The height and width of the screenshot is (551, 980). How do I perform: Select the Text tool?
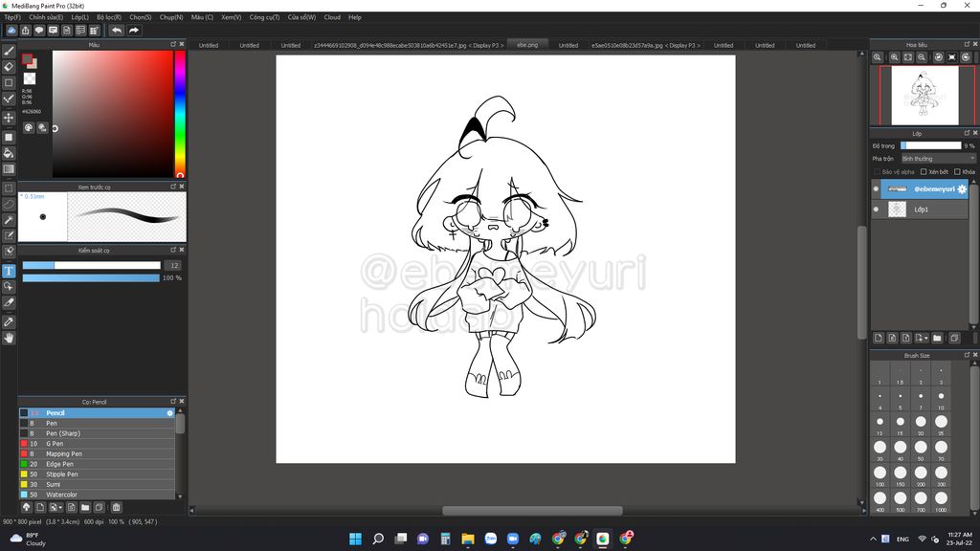tap(9, 271)
